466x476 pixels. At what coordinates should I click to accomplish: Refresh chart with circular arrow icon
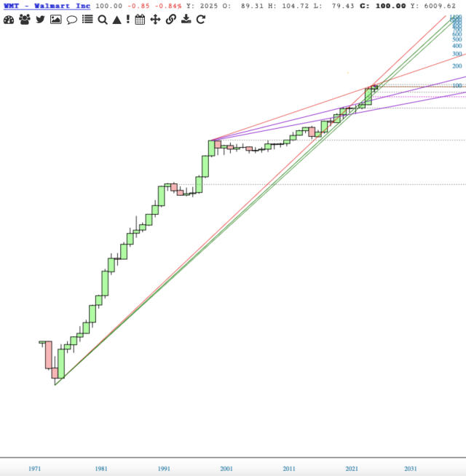tap(201, 20)
